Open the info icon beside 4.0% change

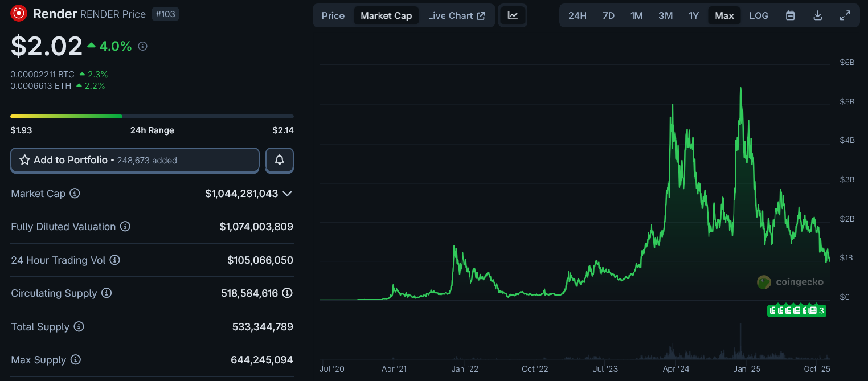click(x=143, y=46)
